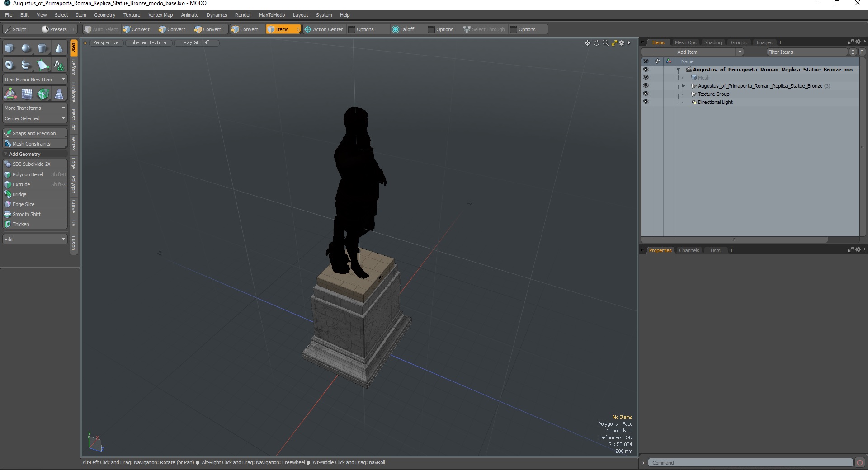This screenshot has width=868, height=470.
Task: Click the Filter Items input field
Action: (x=807, y=52)
